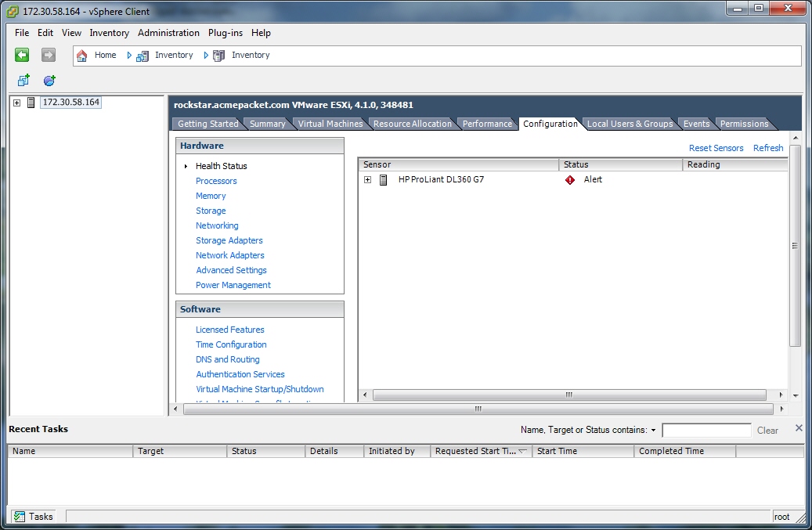Open the Processors hardware link
Screen dimensions: 812x530
point(216,181)
